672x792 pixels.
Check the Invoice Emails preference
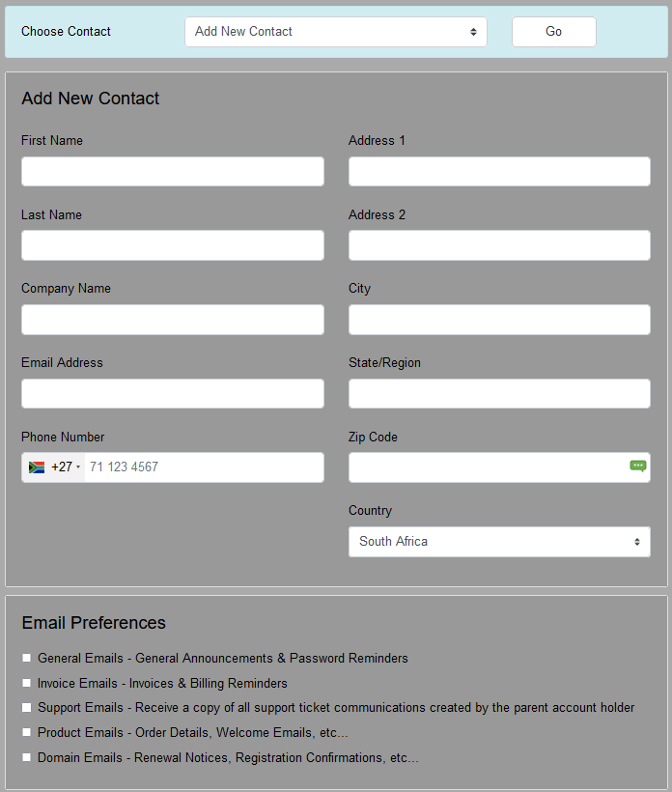(x=26, y=683)
